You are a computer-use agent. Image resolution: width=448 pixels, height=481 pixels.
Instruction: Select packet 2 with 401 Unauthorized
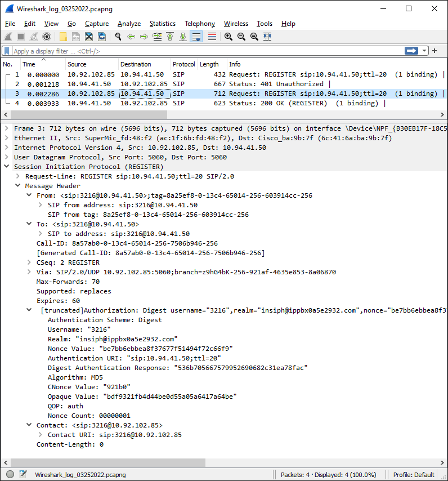click(223, 84)
